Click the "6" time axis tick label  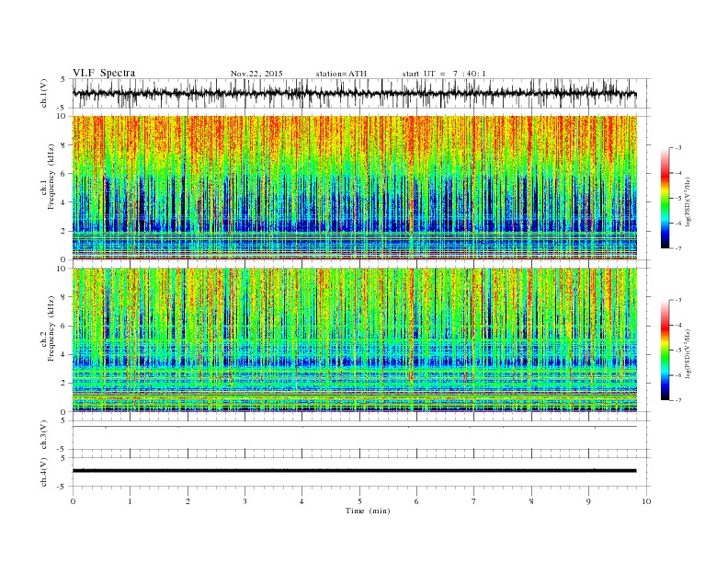(417, 501)
